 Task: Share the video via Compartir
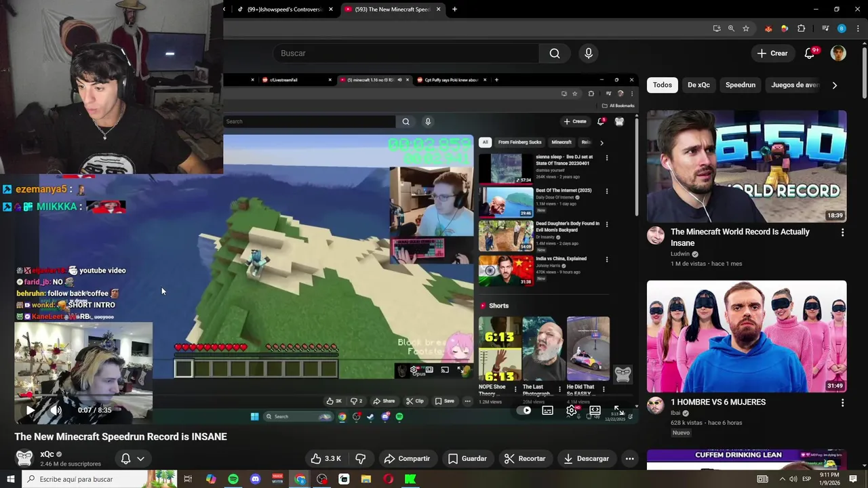coord(407,459)
